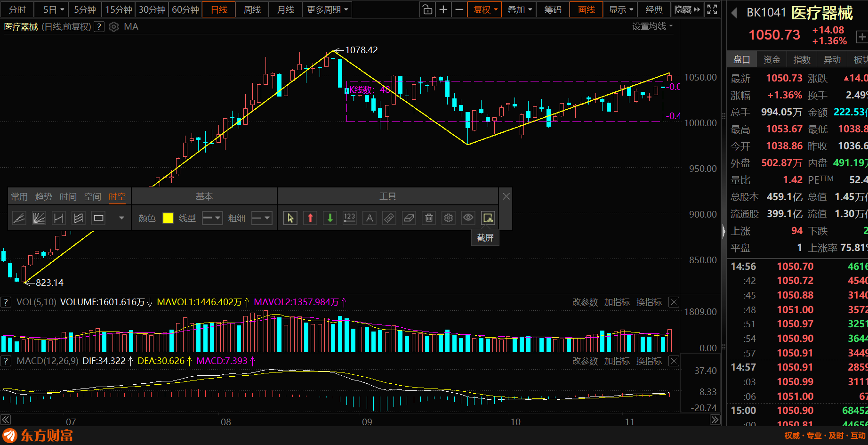Switch to 常用 drawing tab
Image resolution: width=868 pixels, height=445 pixels.
pos(19,196)
